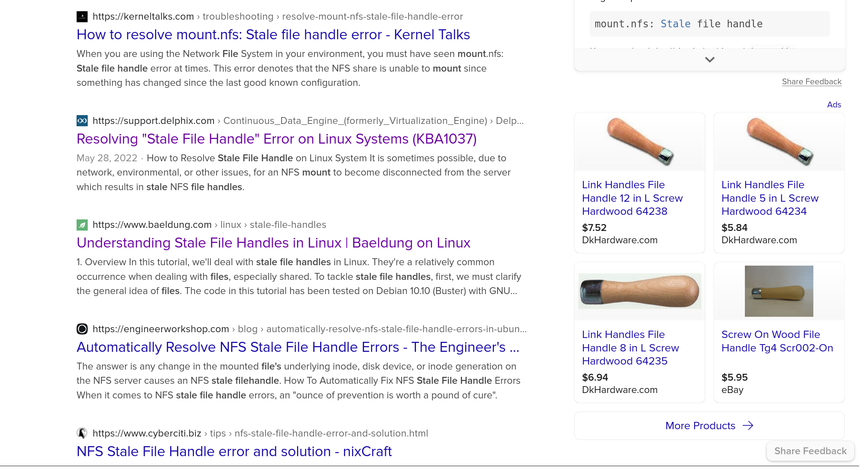Open the Kernel Talks stale file handle result
868x470 pixels.
pyautogui.click(x=273, y=35)
